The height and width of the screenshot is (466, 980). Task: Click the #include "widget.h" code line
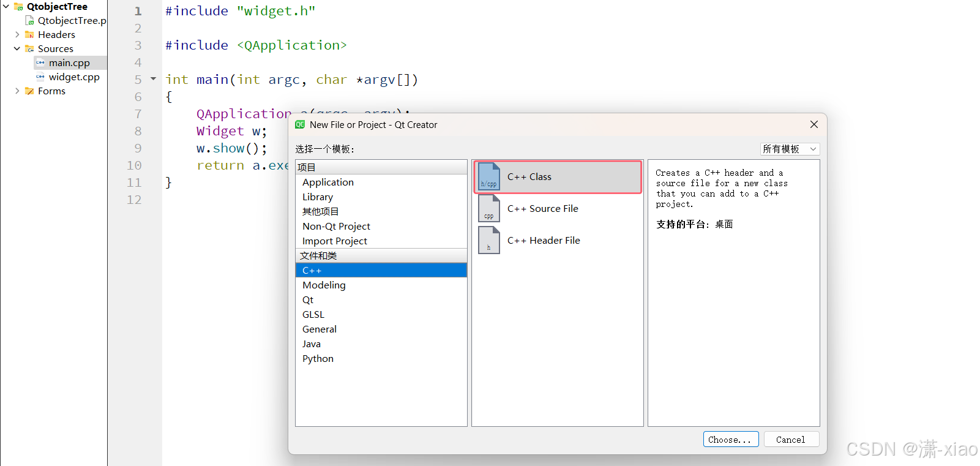[240, 11]
